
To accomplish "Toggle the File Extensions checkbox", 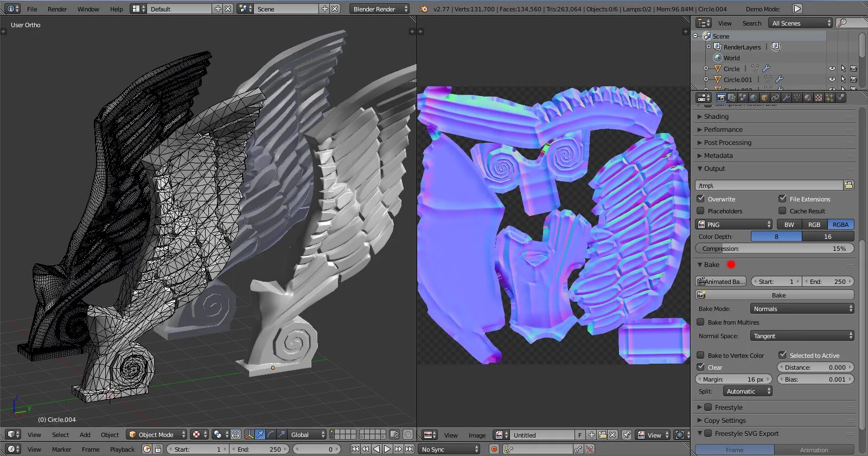I will pos(782,199).
